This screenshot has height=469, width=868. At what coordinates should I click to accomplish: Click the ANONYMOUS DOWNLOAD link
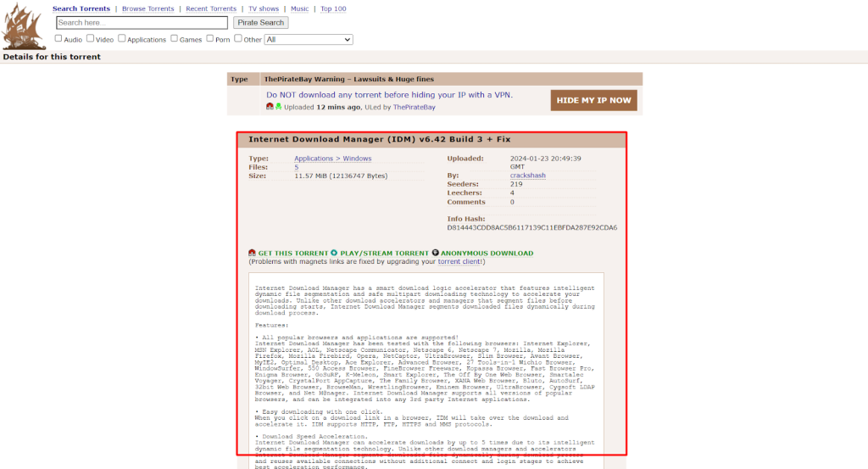click(487, 253)
